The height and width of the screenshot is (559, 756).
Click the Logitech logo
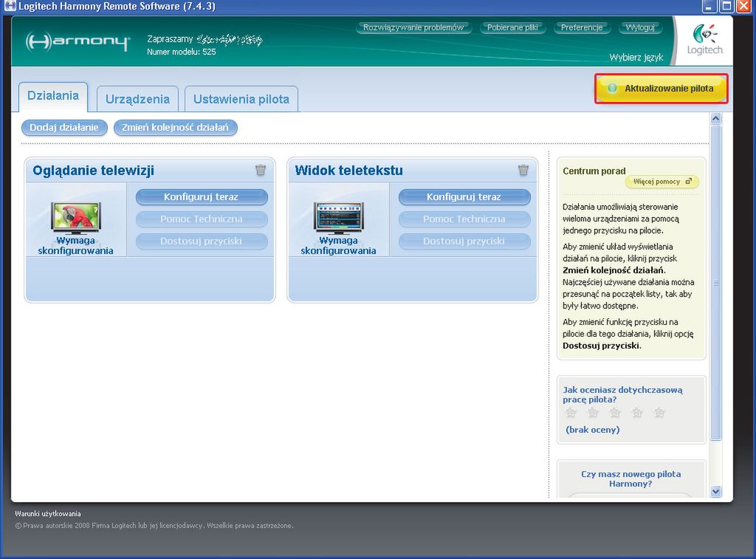705,40
